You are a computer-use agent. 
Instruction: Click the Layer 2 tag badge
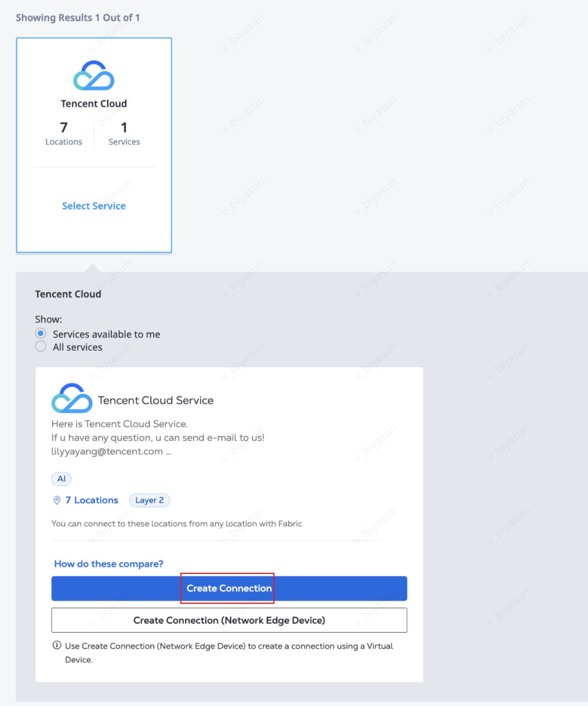(150, 500)
